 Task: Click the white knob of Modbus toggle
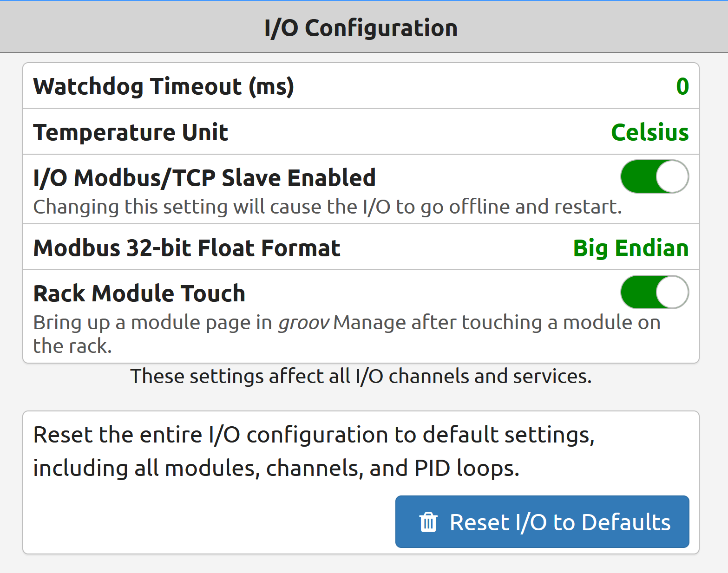point(672,176)
